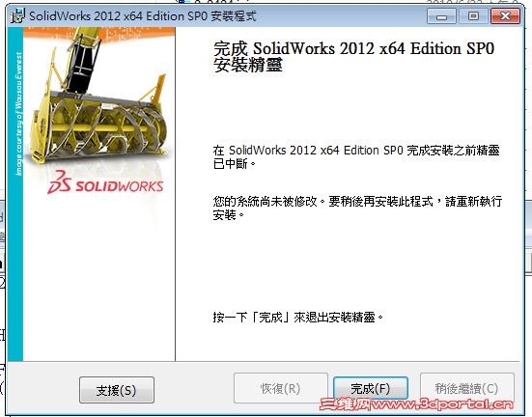This screenshot has width=532, height=417.
Task: Maximize the SolidWorks installer window
Action: [473, 16]
